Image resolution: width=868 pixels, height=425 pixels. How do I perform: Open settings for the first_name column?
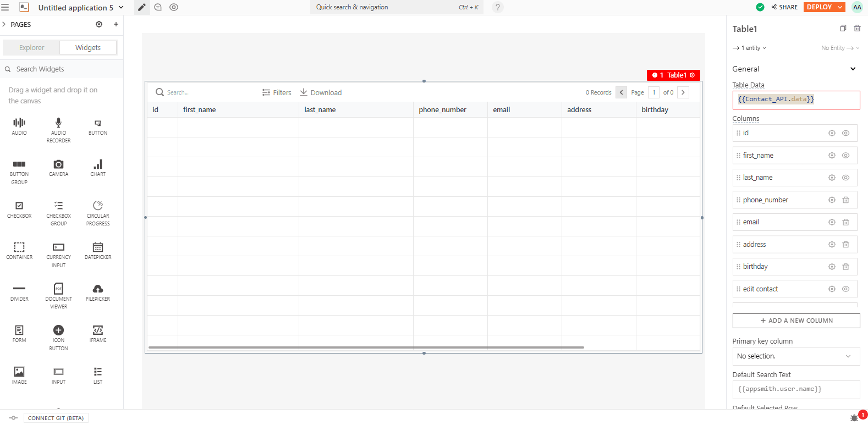coord(832,156)
